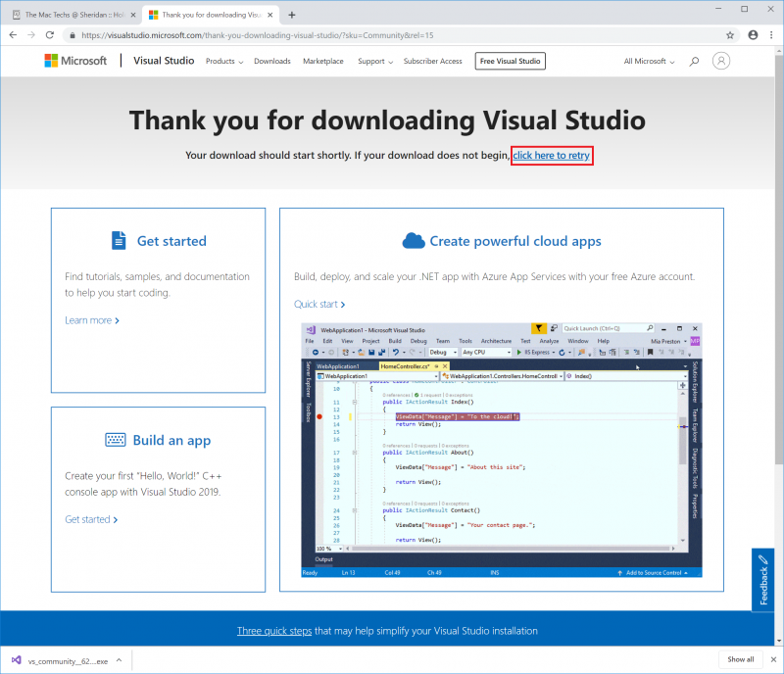Click Show all downloads button

click(741, 659)
